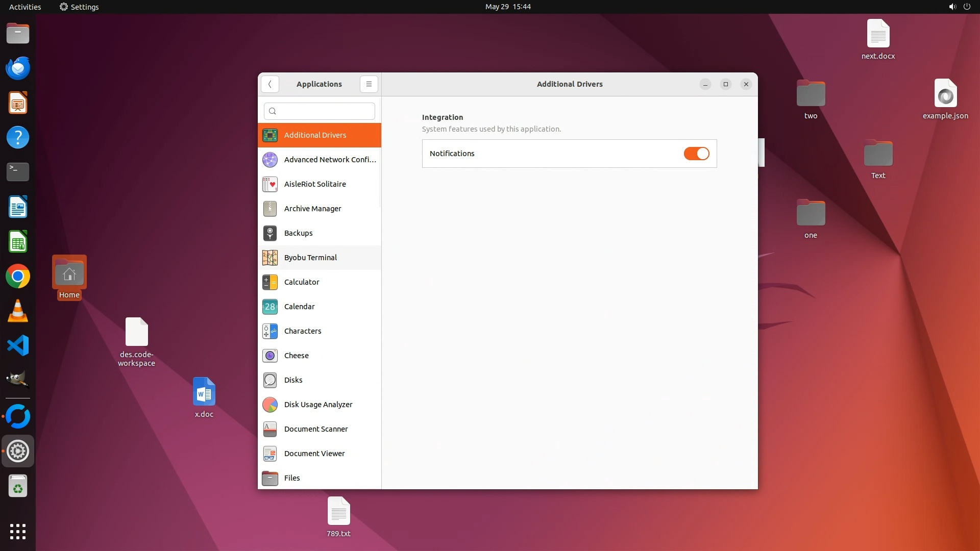Screen dimensions: 980x551
Task: Open the Activities overview
Action: tap(25, 7)
